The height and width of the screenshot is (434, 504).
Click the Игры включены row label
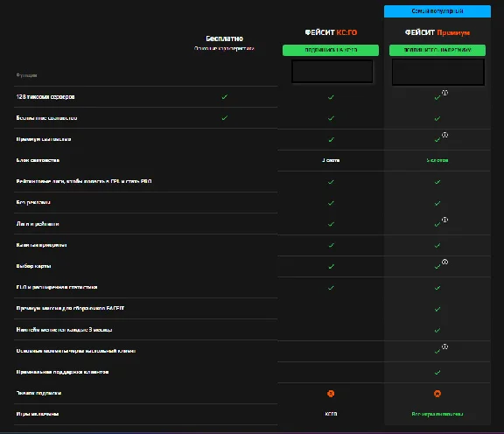(x=38, y=414)
